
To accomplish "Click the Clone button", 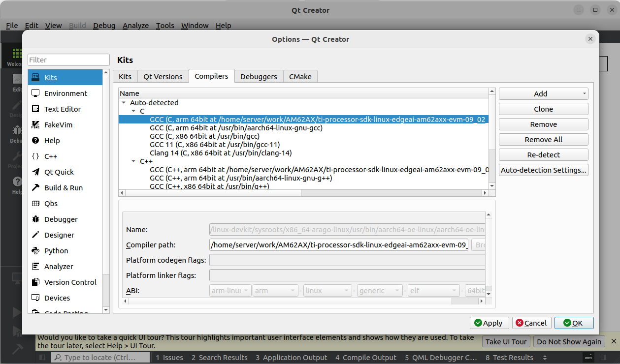I will [x=543, y=109].
